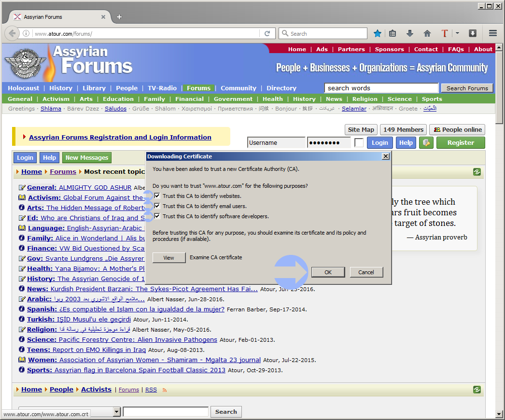Click the green Register button
The width and height of the screenshot is (505, 420).
(x=461, y=143)
